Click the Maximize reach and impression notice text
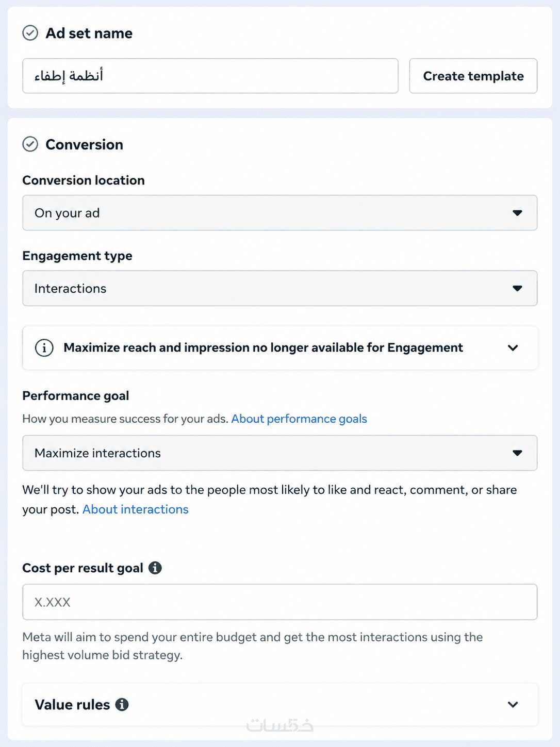 pos(263,348)
